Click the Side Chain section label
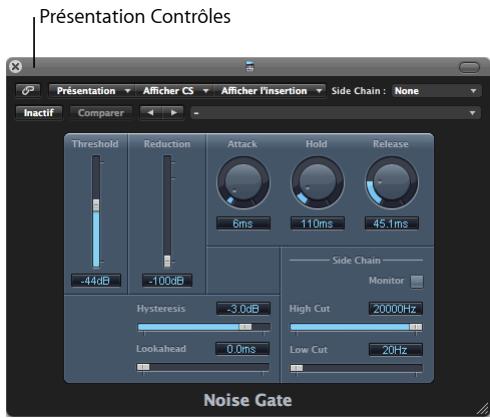490x418 pixels. tap(356, 260)
